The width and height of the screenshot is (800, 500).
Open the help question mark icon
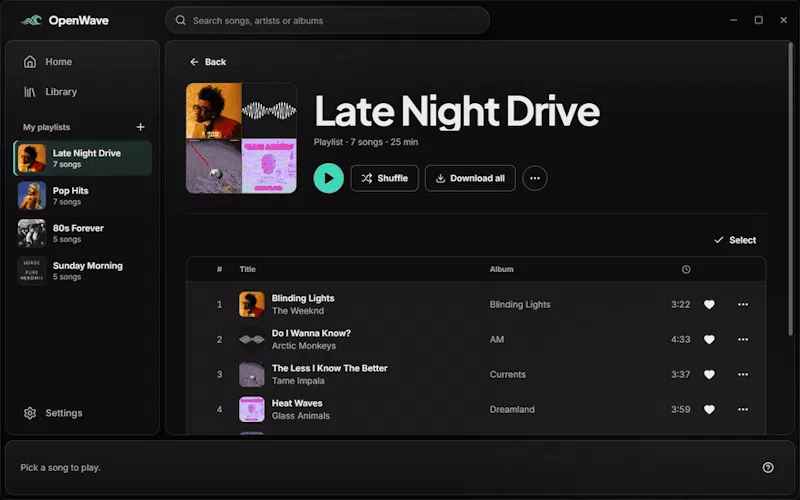[x=768, y=467]
